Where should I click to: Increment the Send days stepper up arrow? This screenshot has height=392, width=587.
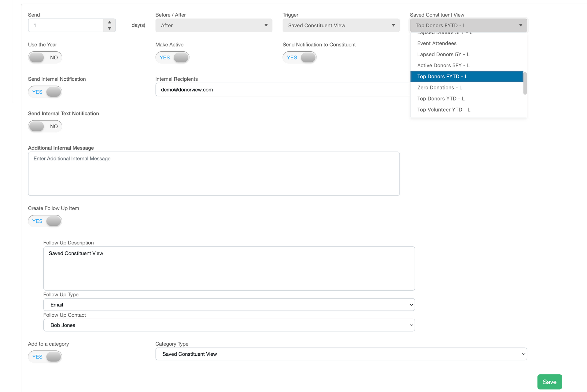(109, 22)
